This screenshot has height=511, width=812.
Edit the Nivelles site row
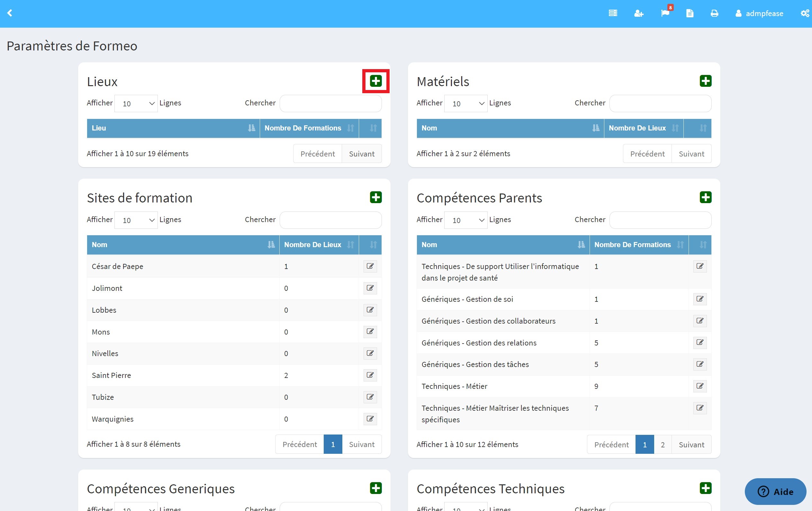pyautogui.click(x=370, y=353)
